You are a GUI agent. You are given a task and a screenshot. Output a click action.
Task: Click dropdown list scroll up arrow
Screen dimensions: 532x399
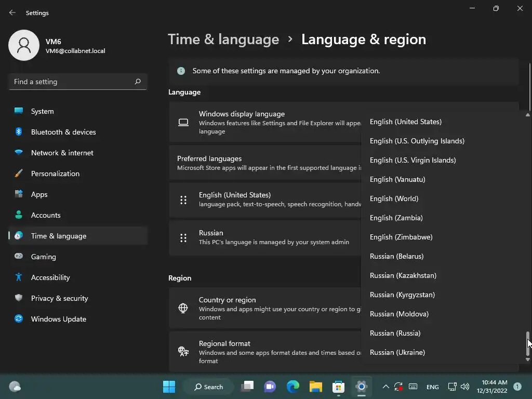coord(528,115)
